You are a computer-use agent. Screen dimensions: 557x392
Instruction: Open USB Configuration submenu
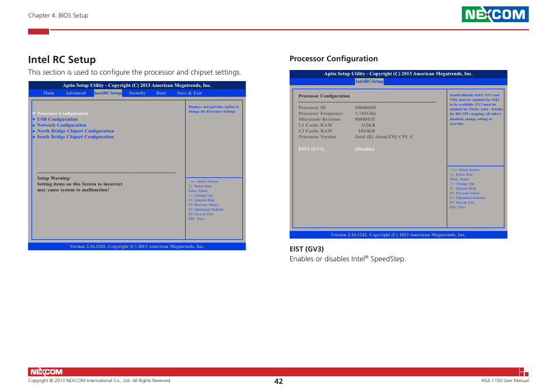coord(57,119)
